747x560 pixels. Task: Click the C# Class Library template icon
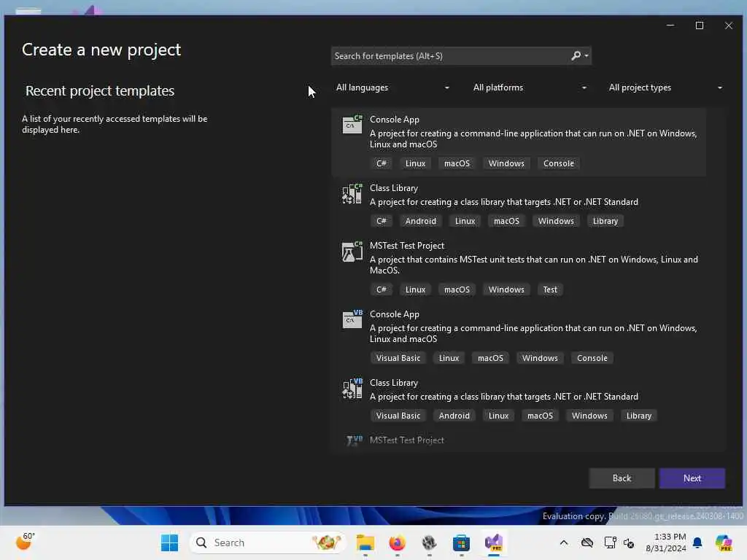click(352, 193)
